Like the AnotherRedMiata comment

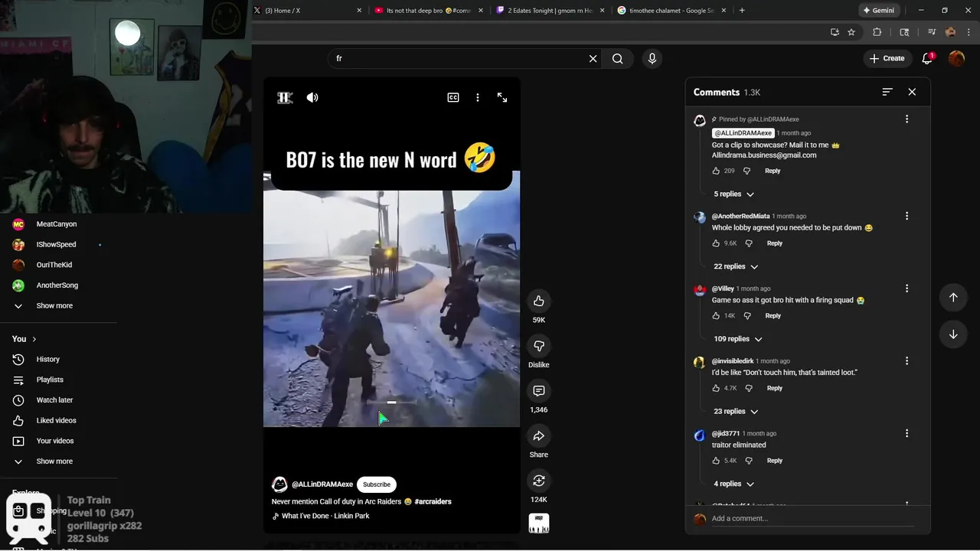[716, 243]
